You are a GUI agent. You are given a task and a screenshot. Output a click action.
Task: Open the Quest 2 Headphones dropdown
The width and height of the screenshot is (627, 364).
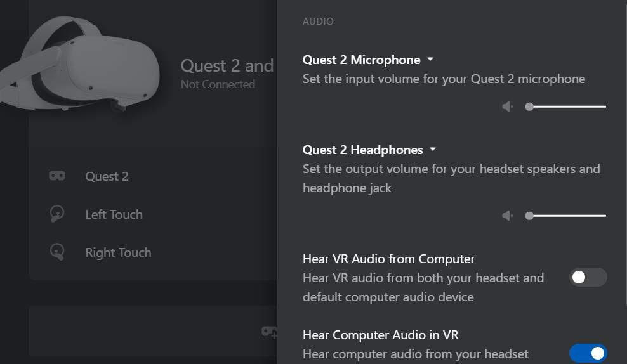coord(433,150)
